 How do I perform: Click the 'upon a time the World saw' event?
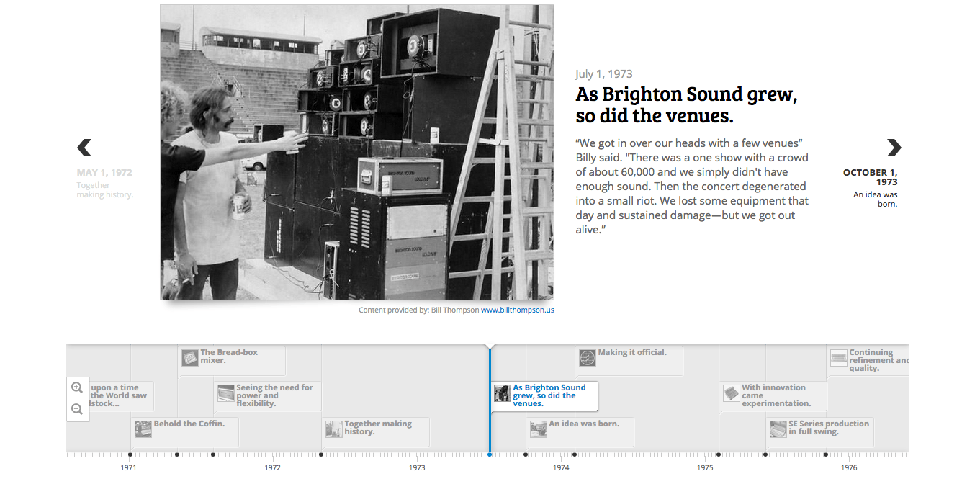coord(119,395)
